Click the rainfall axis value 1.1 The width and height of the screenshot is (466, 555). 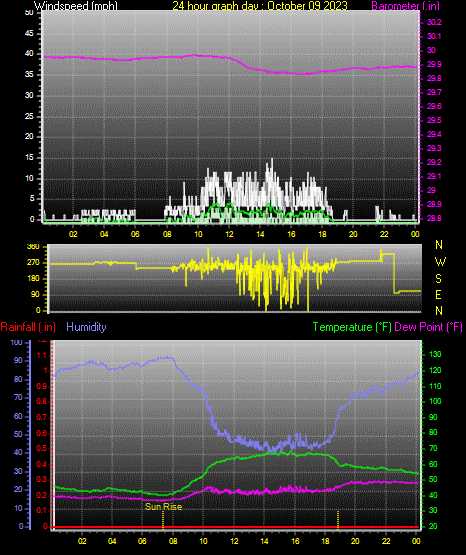42,355
